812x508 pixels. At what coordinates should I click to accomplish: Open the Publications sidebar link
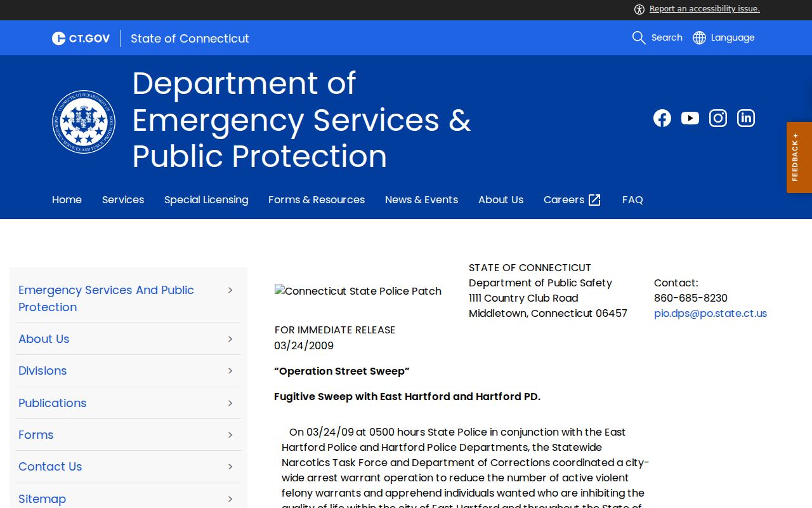[52, 403]
